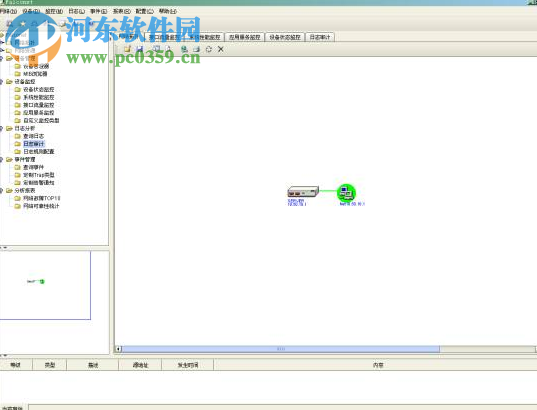Viewport: 537px width, 410px height.
Task: Select 网络可靠性统计 report item
Action: (x=41, y=206)
